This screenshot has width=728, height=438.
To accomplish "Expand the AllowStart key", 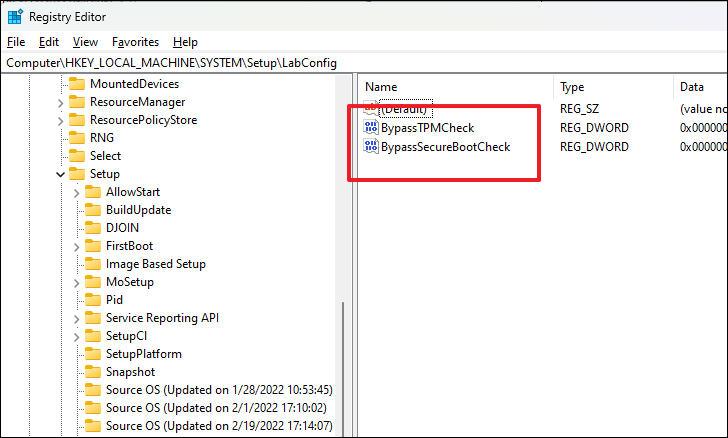I will pos(77,193).
